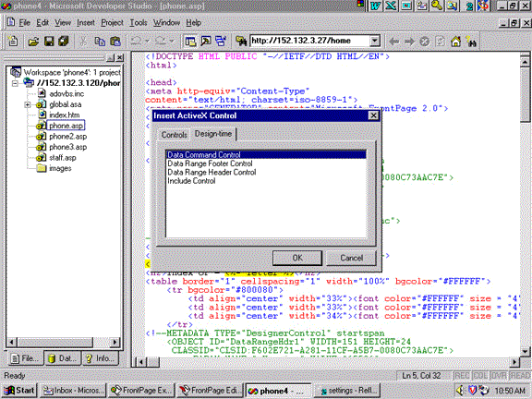Click the Window List toolbar icon
Screen dimensions: 532x399
click(x=221, y=42)
